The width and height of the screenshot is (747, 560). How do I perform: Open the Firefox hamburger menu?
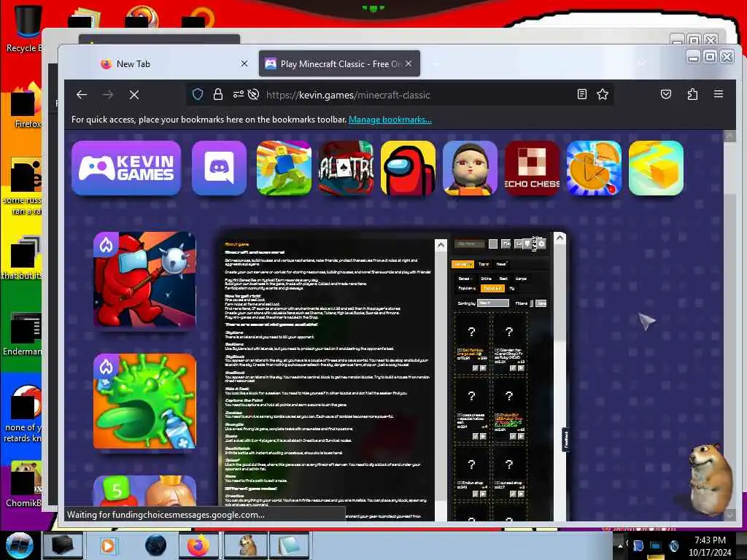(x=719, y=94)
